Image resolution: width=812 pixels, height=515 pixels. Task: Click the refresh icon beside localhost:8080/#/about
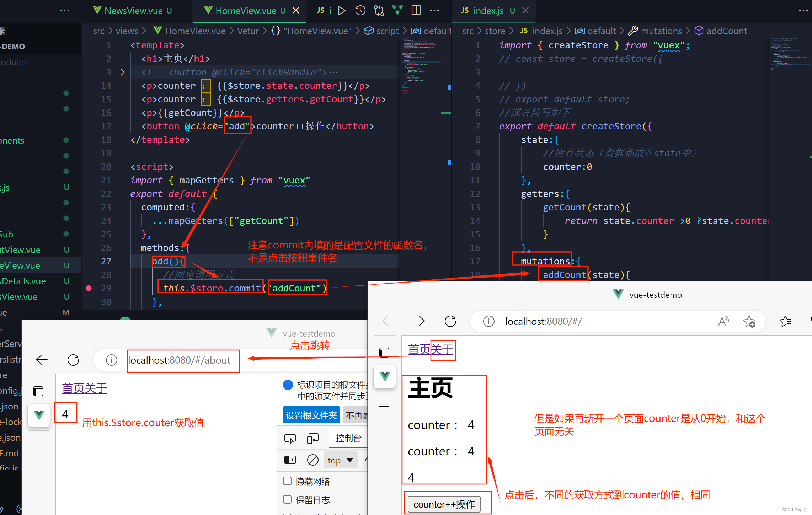point(73,360)
